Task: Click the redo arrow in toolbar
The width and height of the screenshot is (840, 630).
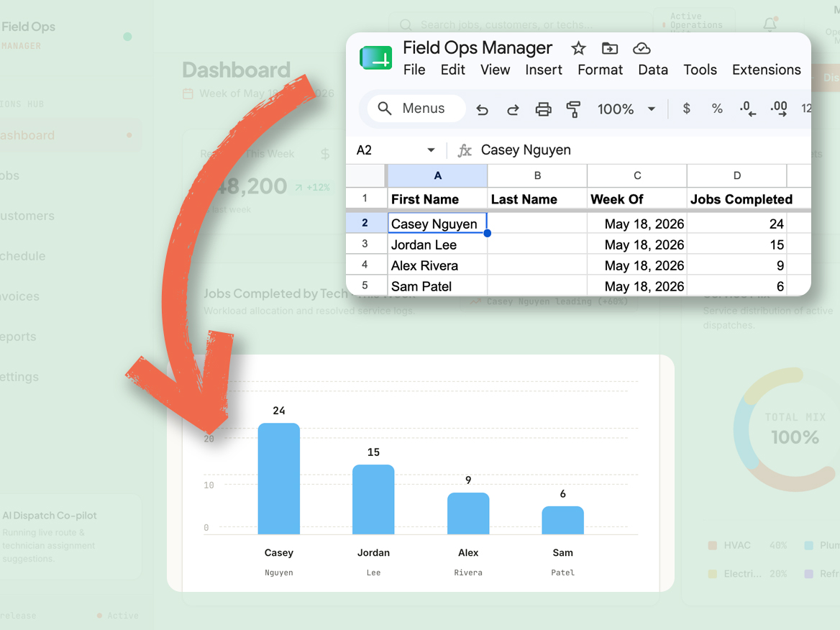Action: (x=513, y=110)
